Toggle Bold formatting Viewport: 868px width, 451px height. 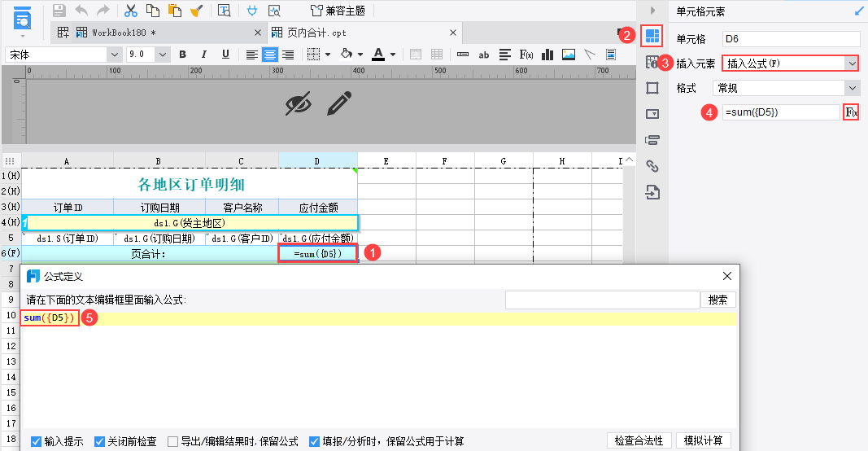tap(183, 55)
